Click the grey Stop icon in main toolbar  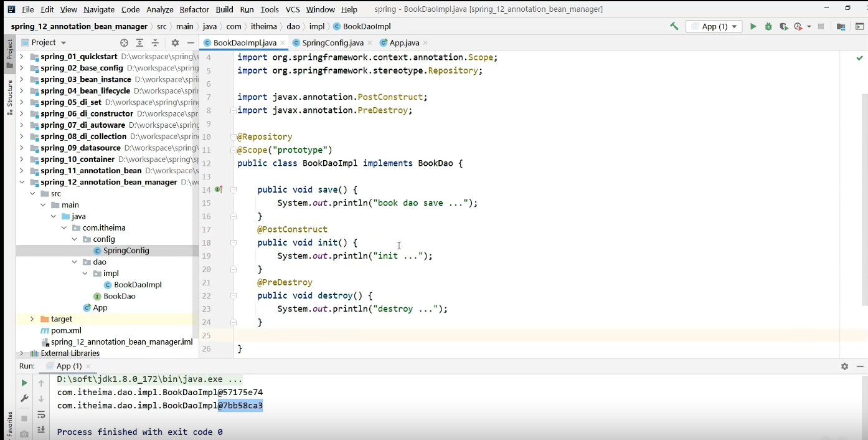(821, 27)
